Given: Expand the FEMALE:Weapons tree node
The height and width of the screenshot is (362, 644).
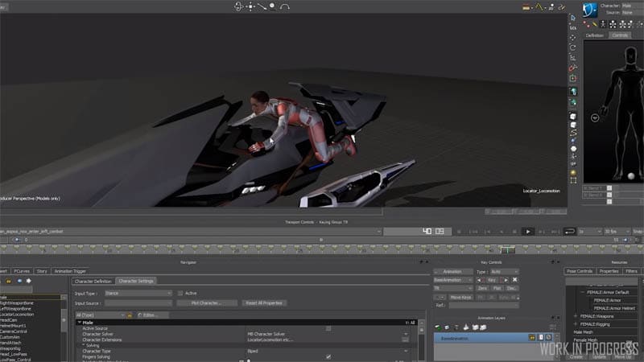Looking at the screenshot, I should [576, 316].
